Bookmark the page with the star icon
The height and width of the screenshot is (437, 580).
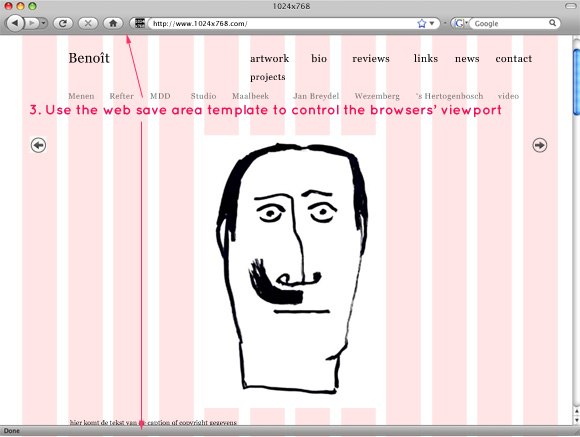(x=422, y=24)
